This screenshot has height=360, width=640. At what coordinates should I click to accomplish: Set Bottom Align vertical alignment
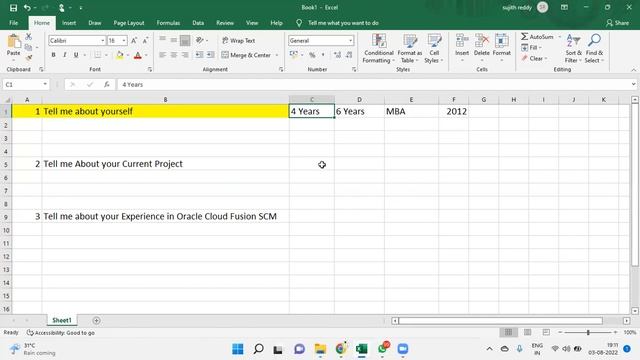(x=185, y=40)
